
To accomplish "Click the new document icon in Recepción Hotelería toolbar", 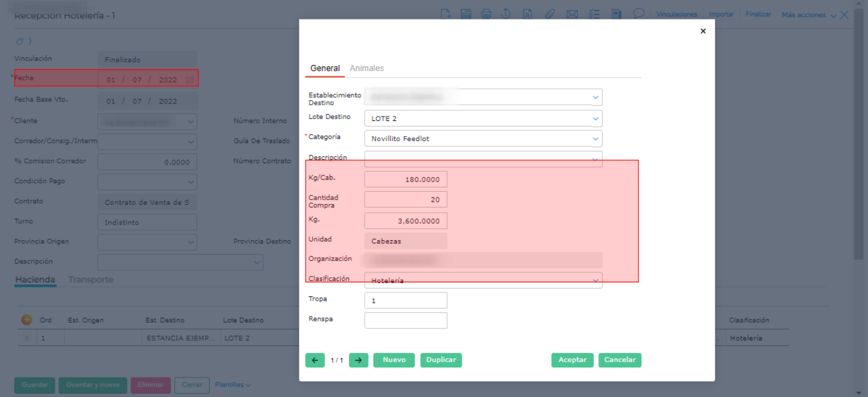I will [446, 14].
